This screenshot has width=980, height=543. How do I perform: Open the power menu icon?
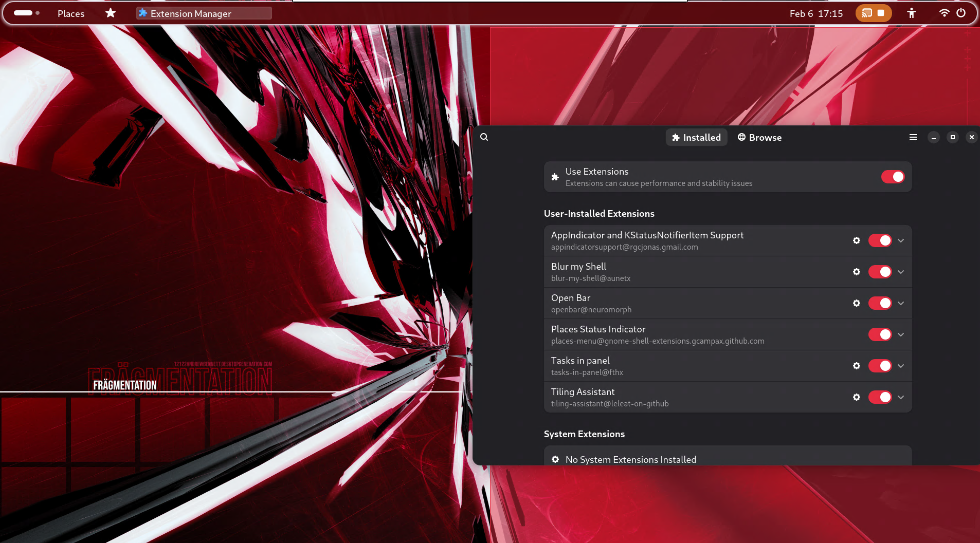pos(961,13)
